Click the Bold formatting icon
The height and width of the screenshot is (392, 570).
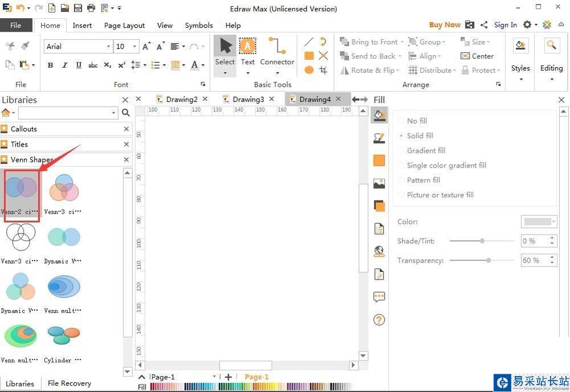pyautogui.click(x=50, y=66)
